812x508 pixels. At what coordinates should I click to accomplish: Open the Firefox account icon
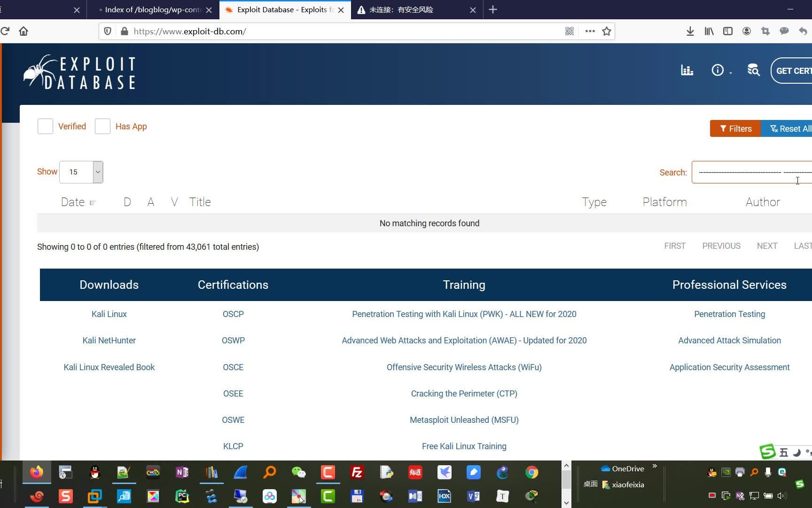coord(747,32)
